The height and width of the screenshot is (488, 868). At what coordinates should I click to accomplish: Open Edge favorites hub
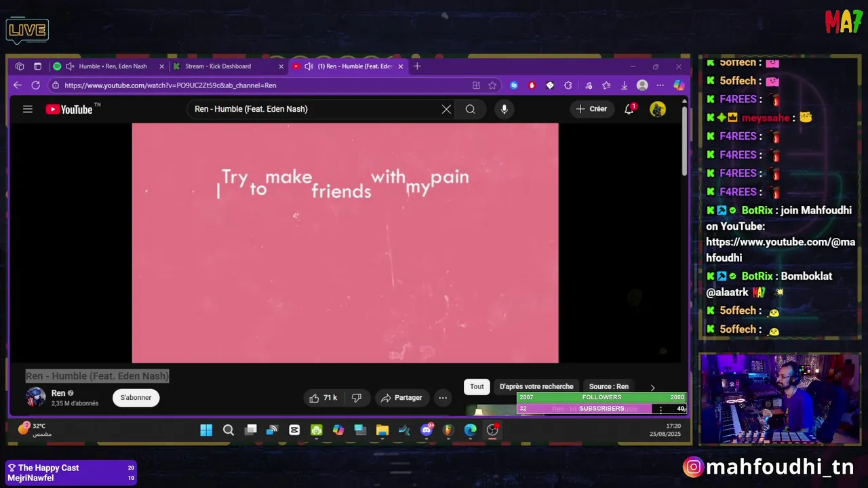coord(606,85)
